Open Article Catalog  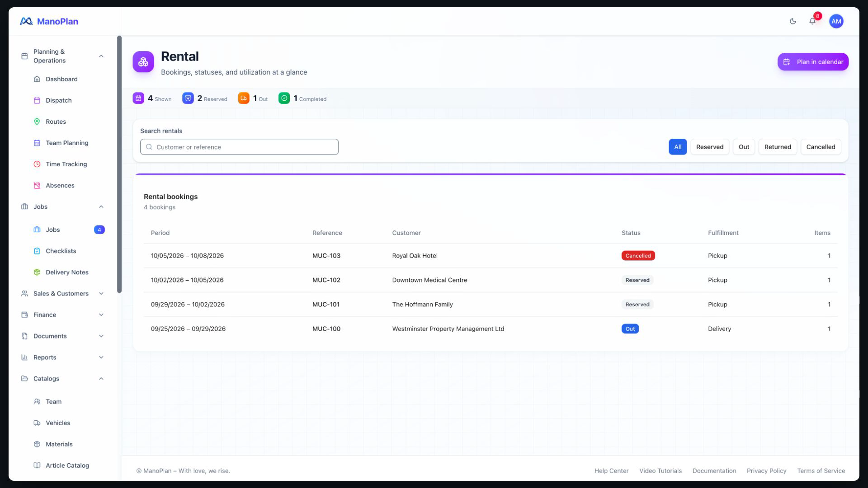68,465
